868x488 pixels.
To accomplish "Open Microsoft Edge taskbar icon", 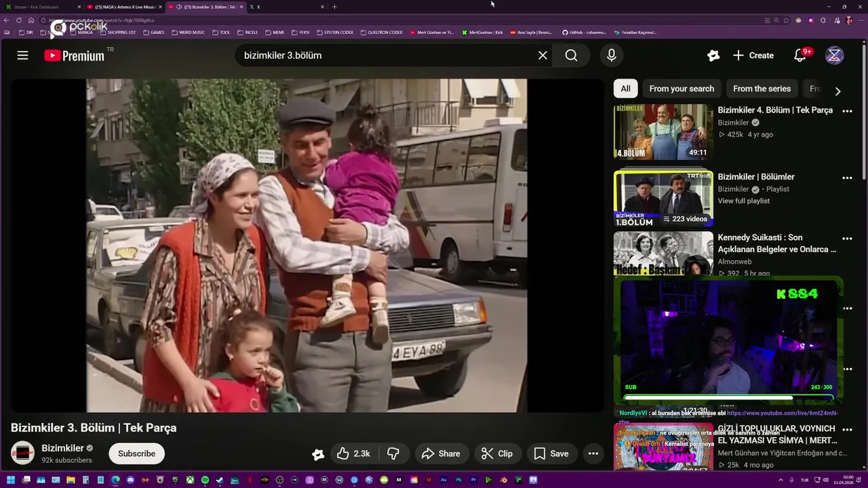I will [x=115, y=481].
